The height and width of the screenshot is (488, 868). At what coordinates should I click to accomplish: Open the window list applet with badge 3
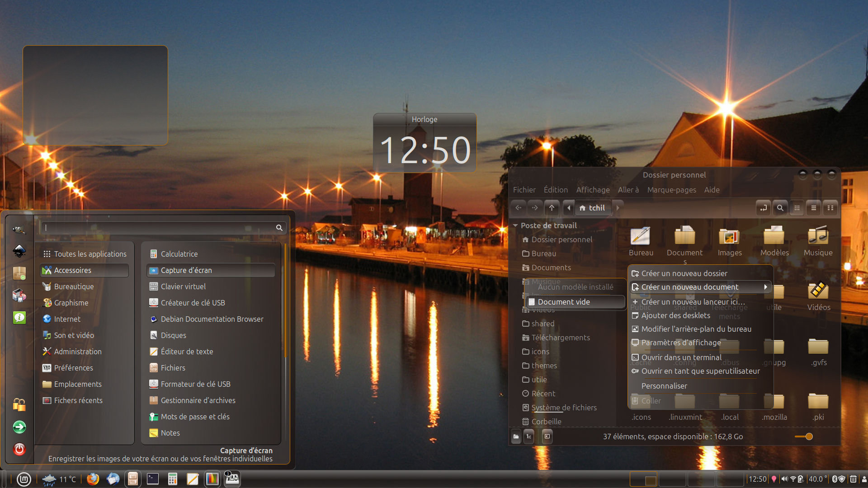pyautogui.click(x=232, y=479)
